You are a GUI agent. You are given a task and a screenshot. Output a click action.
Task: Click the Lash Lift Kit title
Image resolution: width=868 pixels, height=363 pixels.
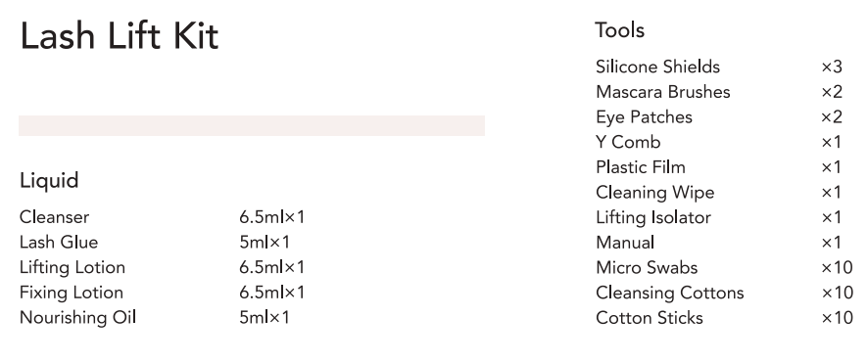pyautogui.click(x=120, y=36)
